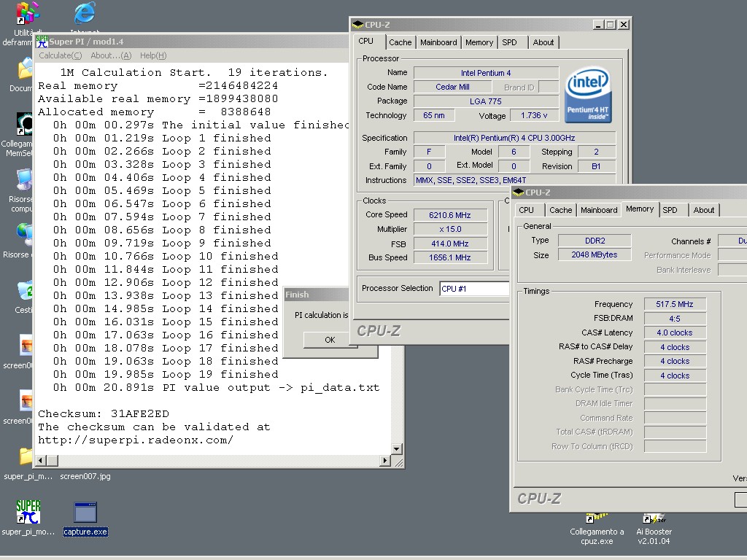This screenshot has height=560, width=747.
Task: Open the Internet Explorer desktop icon
Action: 85,13
